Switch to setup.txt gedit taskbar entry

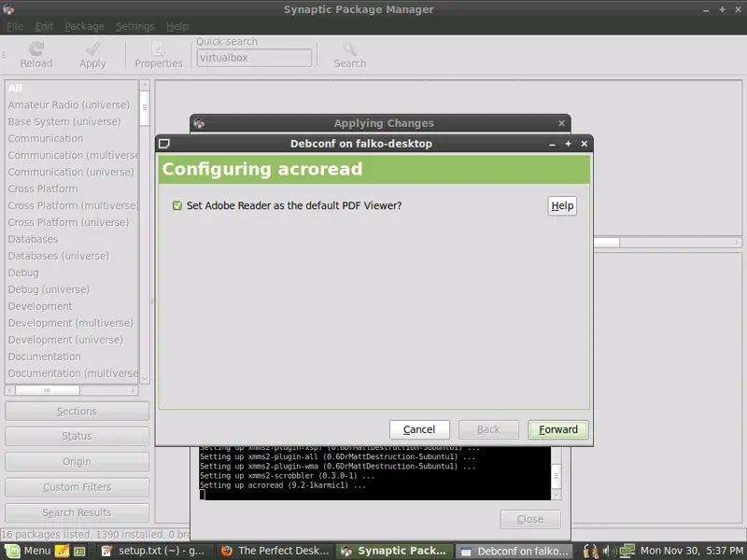155,551
